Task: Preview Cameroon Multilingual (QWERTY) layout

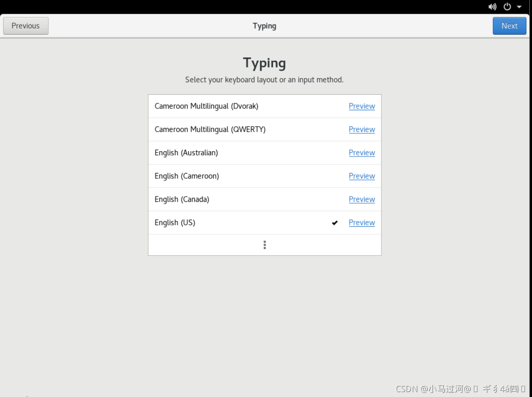Action: point(361,129)
